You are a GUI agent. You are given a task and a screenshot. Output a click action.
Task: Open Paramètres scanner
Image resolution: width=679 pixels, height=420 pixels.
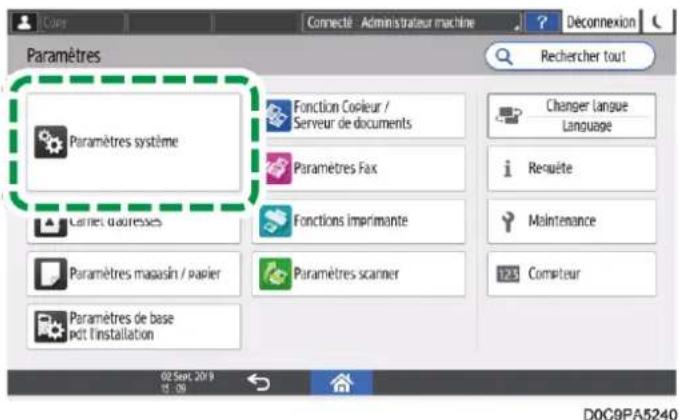click(x=359, y=274)
